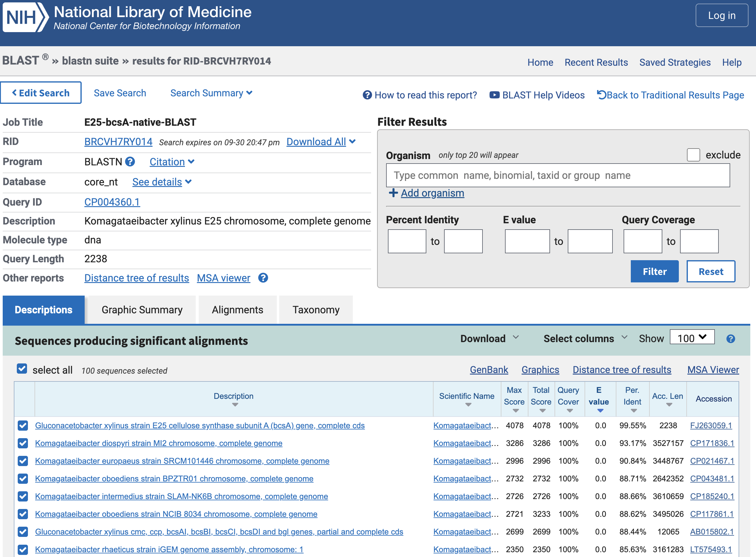This screenshot has height=557, width=756.
Task: Sort by Scientific Name column arrow
Action: 468,405
